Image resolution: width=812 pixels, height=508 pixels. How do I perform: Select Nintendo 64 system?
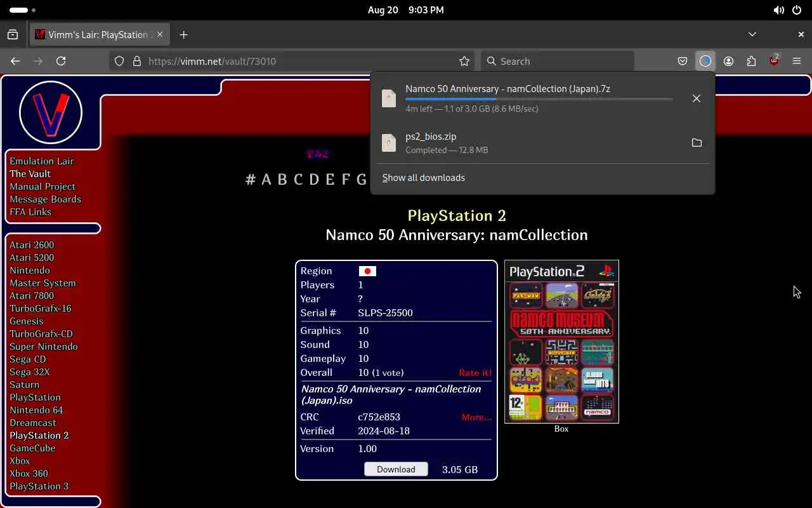tap(36, 410)
